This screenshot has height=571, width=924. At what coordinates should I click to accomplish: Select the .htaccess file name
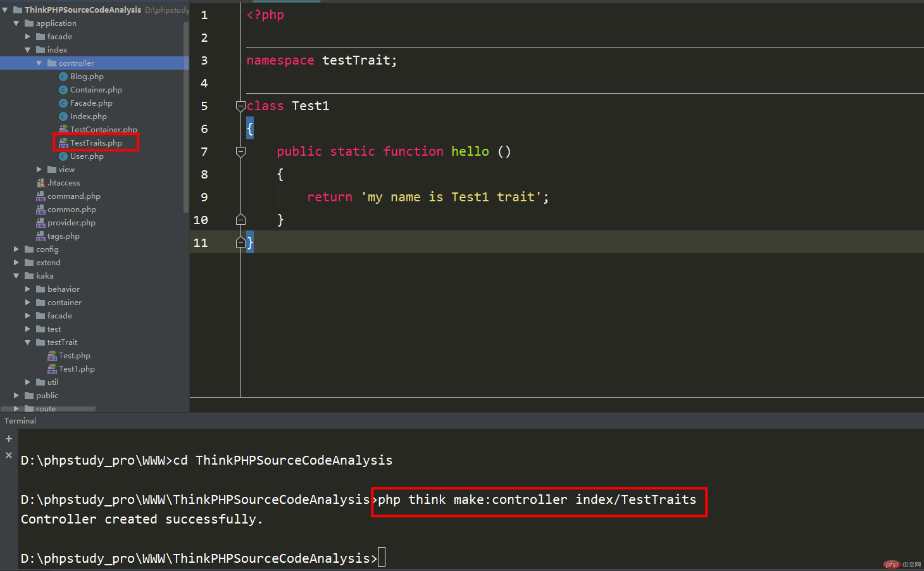click(64, 183)
